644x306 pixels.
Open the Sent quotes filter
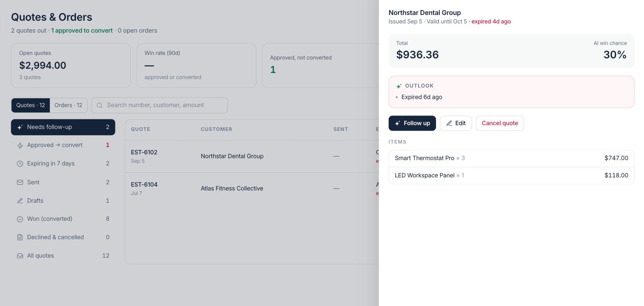click(x=63, y=182)
